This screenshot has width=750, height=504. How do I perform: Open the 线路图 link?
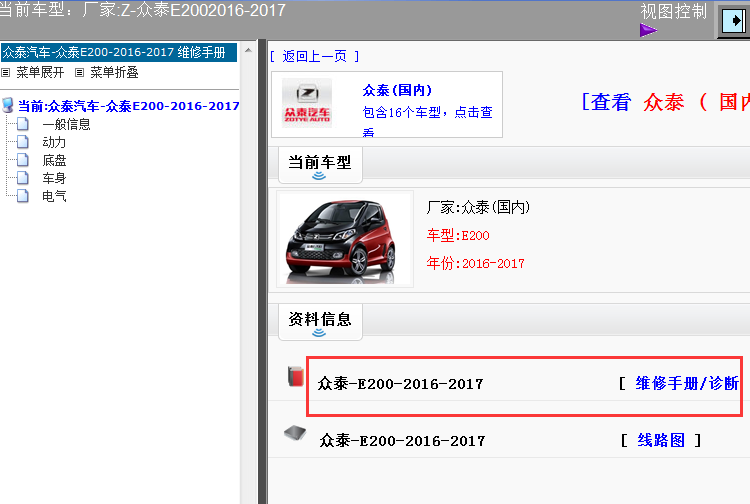[661, 440]
